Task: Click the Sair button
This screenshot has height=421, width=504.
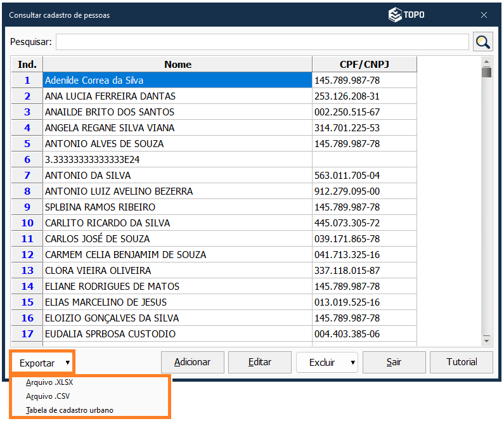Action: tap(394, 362)
